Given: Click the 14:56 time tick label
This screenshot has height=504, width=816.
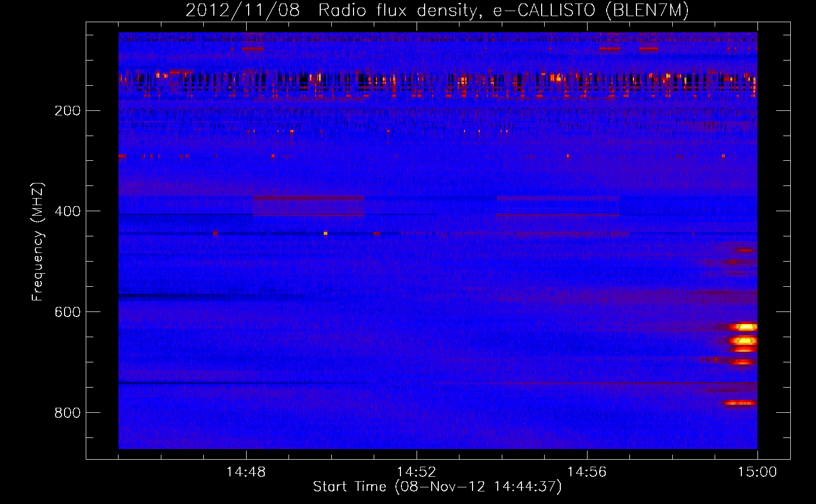Looking at the screenshot, I should tap(587, 472).
